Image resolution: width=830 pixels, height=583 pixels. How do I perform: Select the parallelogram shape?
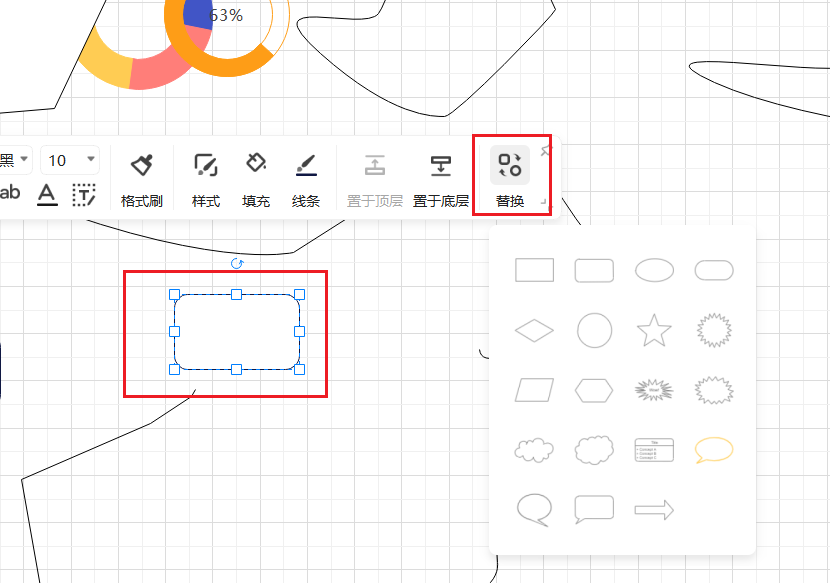(x=534, y=390)
